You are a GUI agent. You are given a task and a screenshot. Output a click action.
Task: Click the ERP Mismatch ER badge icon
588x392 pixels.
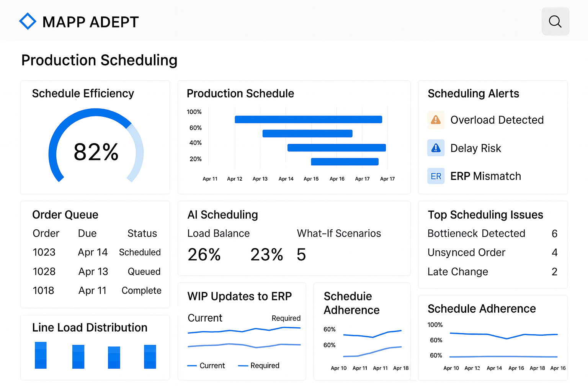click(436, 176)
